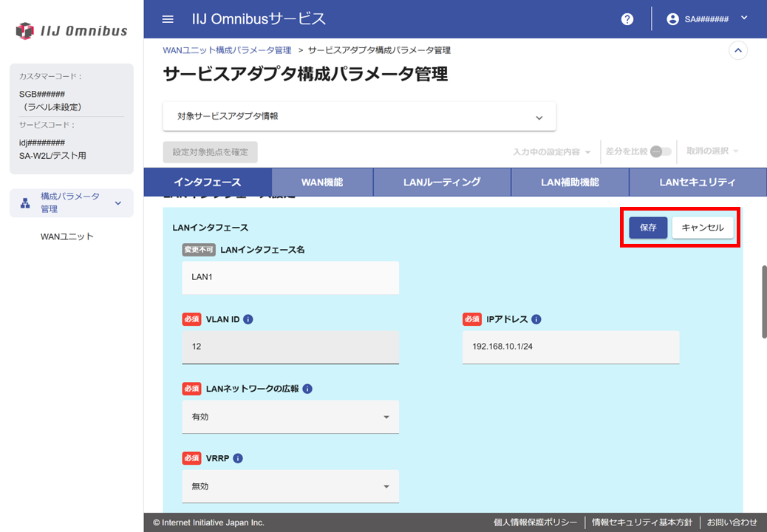Collapse the 構成パラメータ管理 sidebar section
The height and width of the screenshot is (532, 767).
pyautogui.click(x=117, y=203)
